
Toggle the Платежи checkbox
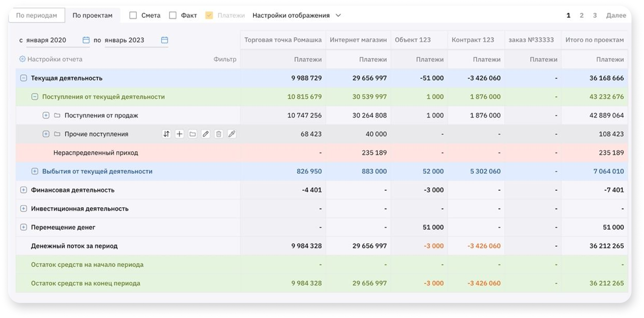209,15
